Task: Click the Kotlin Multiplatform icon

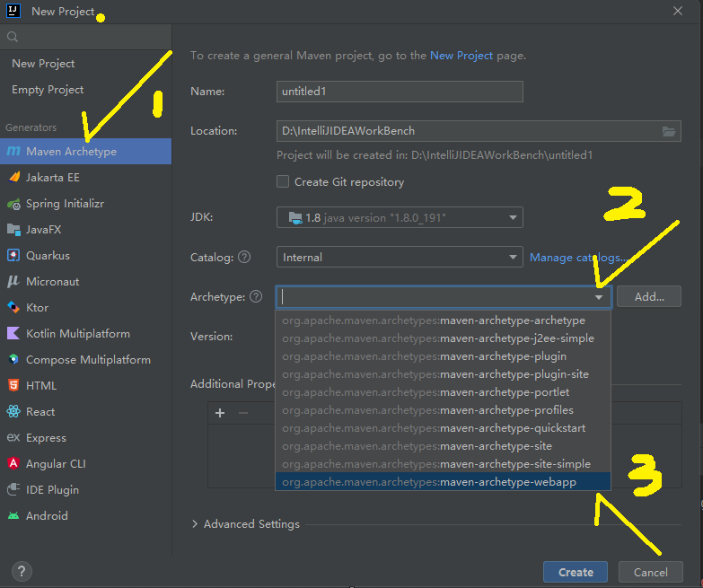Action: (x=13, y=334)
